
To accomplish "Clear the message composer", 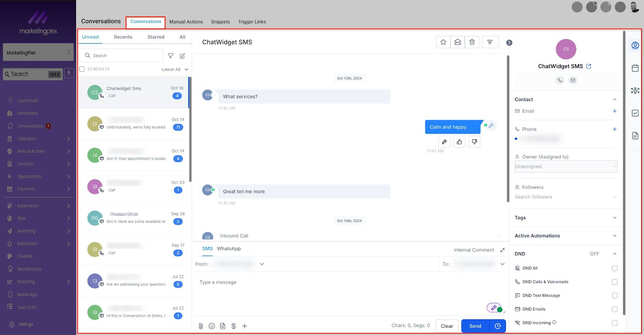I will 447,326.
